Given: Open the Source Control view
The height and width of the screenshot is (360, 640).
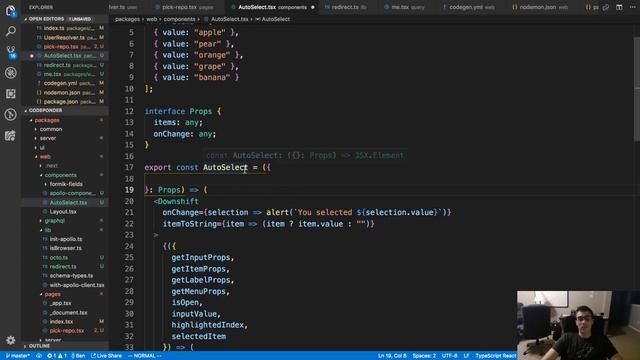Looking at the screenshot, I should [11, 52].
